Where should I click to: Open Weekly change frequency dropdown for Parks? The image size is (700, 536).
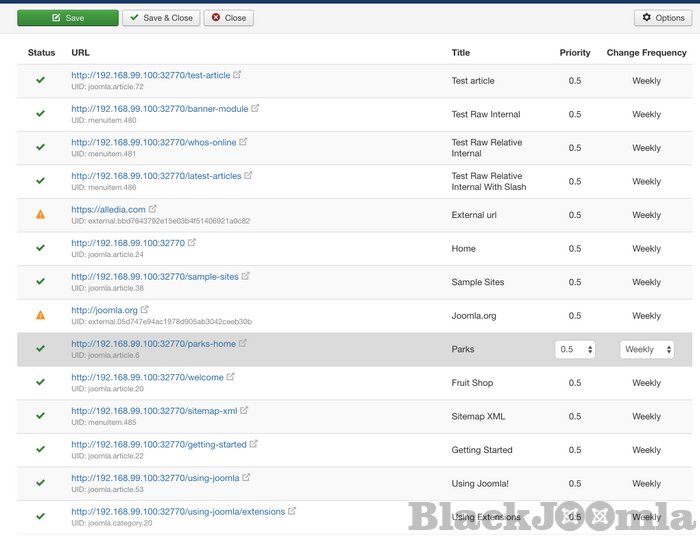tap(646, 349)
